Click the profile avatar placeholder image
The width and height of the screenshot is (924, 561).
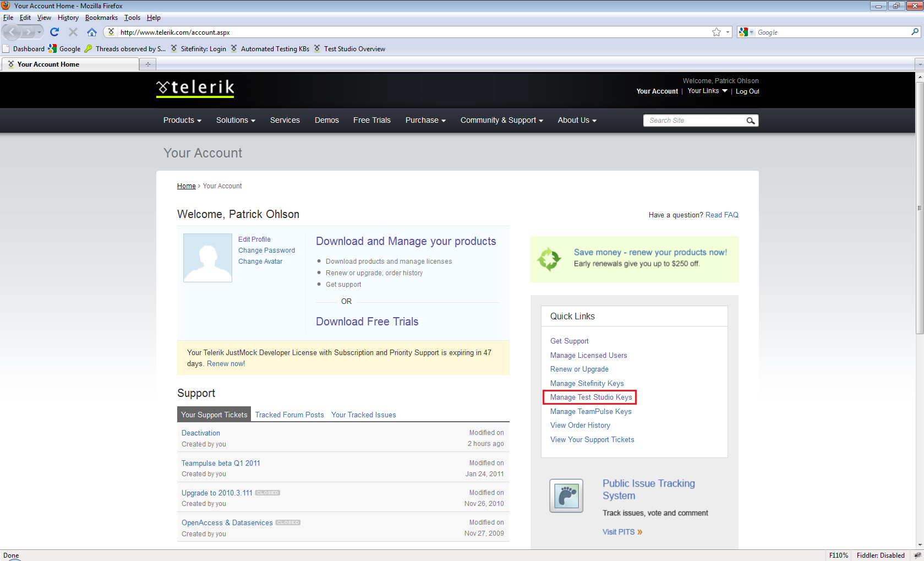(207, 258)
